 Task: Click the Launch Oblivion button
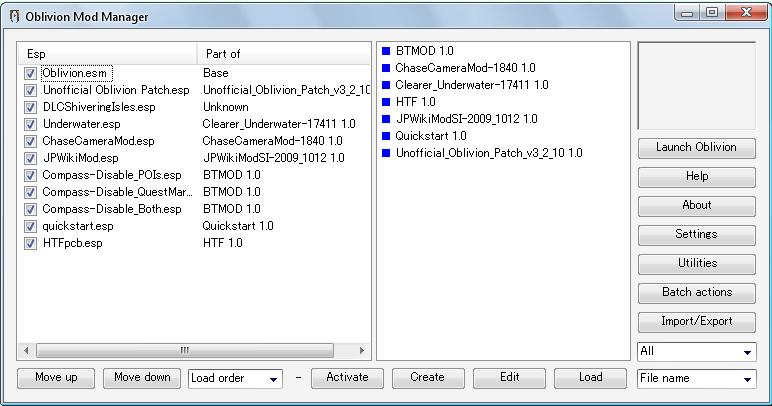pos(696,148)
